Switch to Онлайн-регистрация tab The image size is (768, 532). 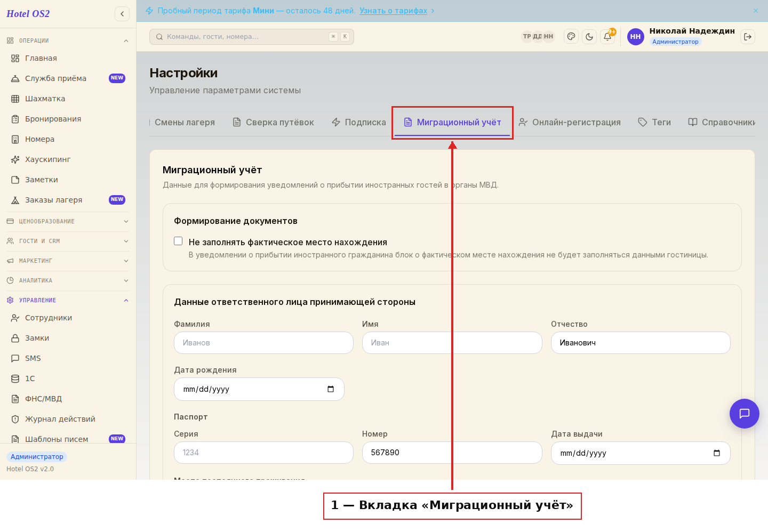pos(570,122)
